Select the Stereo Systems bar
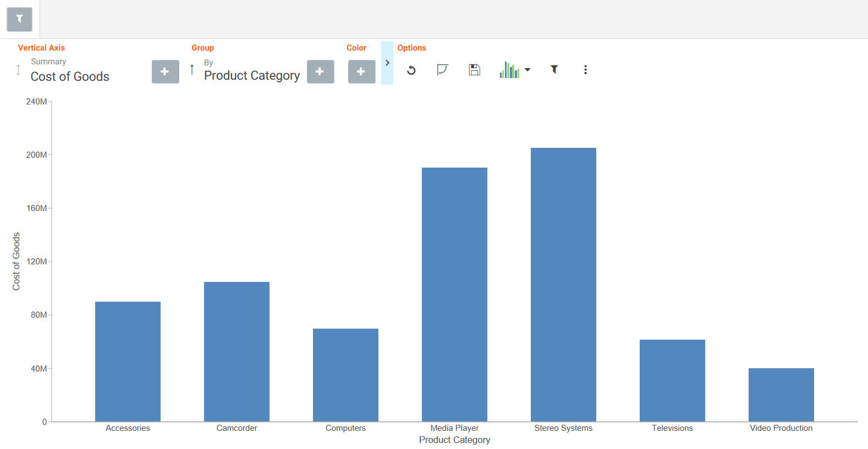 (x=563, y=285)
